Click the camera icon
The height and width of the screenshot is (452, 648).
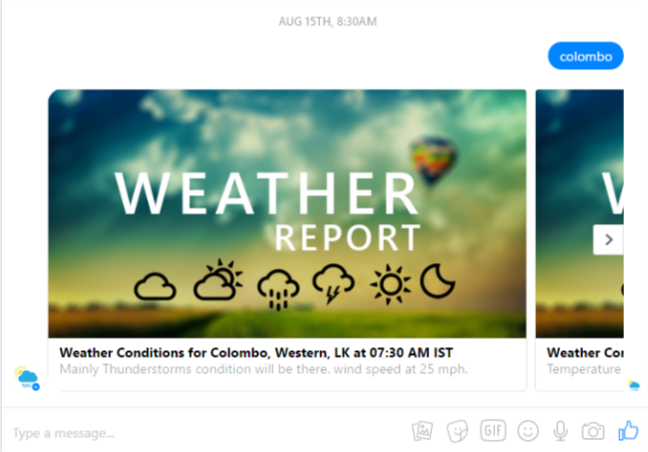[593, 431]
